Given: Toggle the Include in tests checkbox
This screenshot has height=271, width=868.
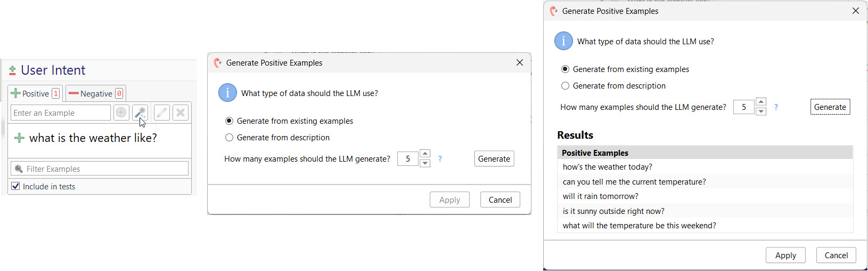Looking at the screenshot, I should click(x=16, y=186).
